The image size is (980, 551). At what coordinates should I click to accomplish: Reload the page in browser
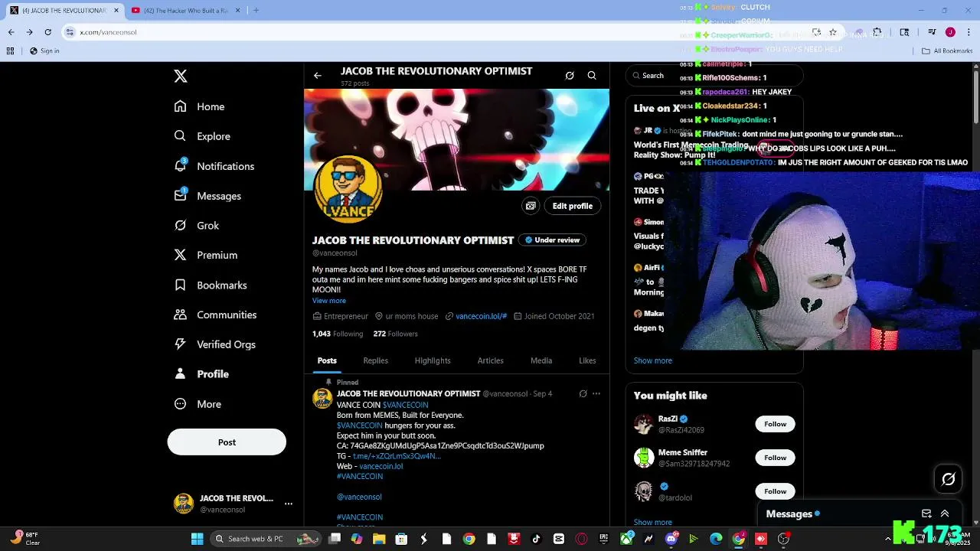pos(47,32)
